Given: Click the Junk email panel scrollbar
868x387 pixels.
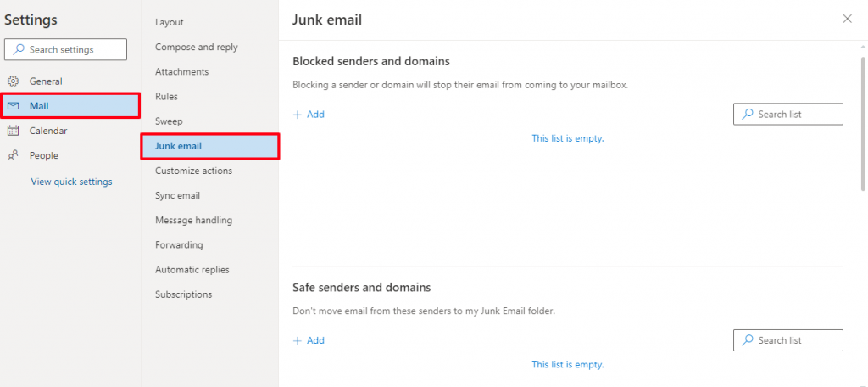Looking at the screenshot, I should tap(863, 123).
